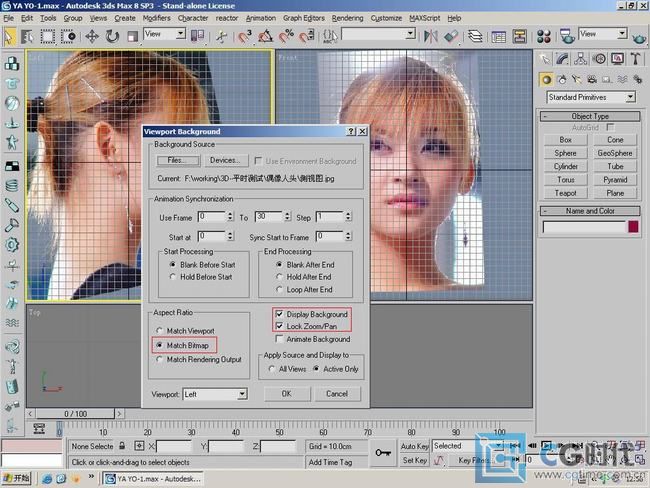Open the Standard Primitives dropdown
The image size is (650, 488).
tap(591, 97)
